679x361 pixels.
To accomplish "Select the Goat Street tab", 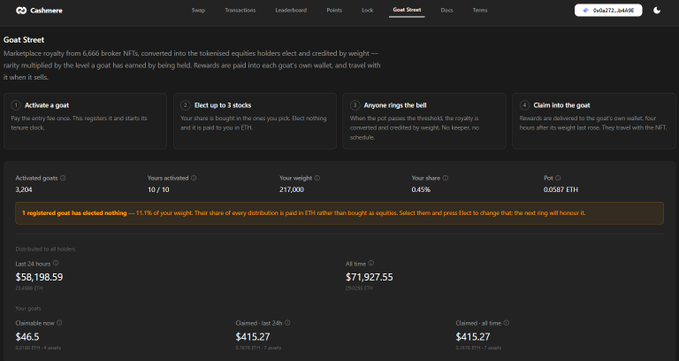I will click(407, 10).
